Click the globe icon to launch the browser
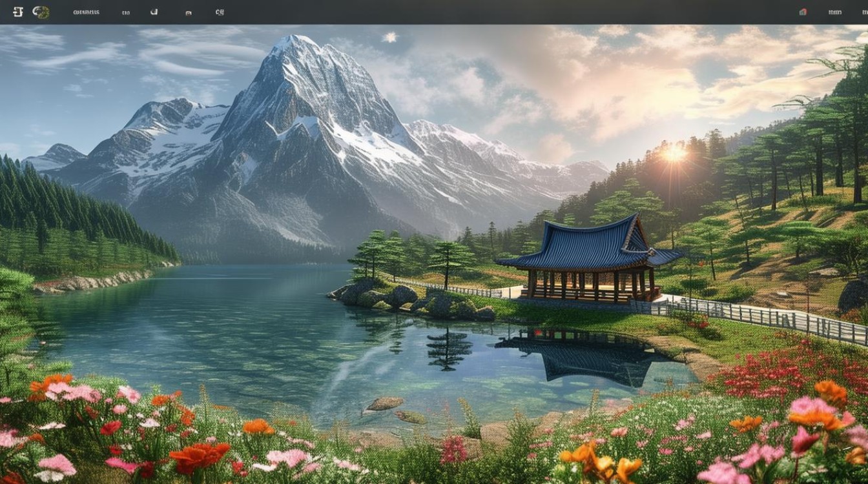Image resolution: width=868 pixels, height=484 pixels. pos(40,11)
